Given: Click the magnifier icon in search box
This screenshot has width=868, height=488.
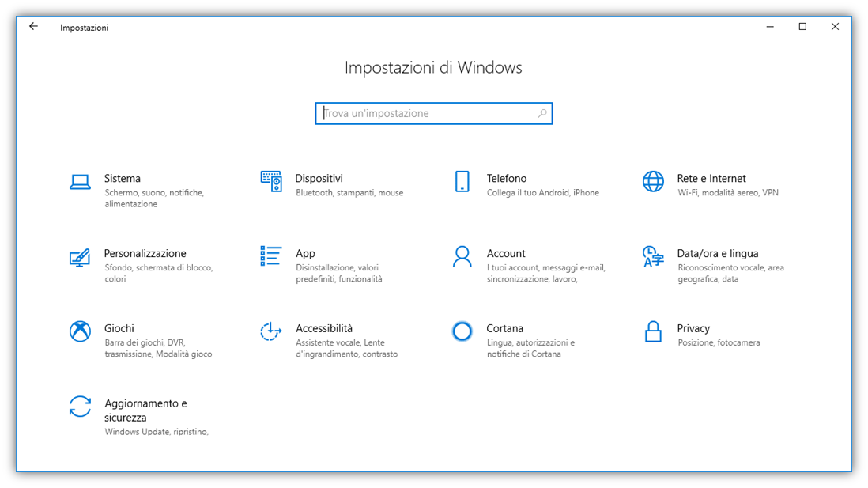Looking at the screenshot, I should [542, 113].
